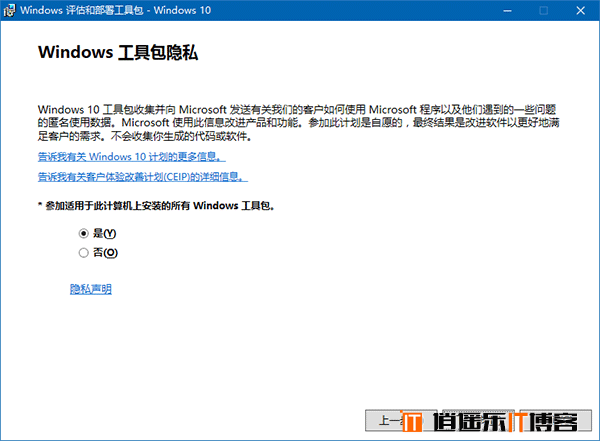Open the 客户体验改善计划(CEIP) details link
The width and height of the screenshot is (600, 441).
click(x=143, y=177)
